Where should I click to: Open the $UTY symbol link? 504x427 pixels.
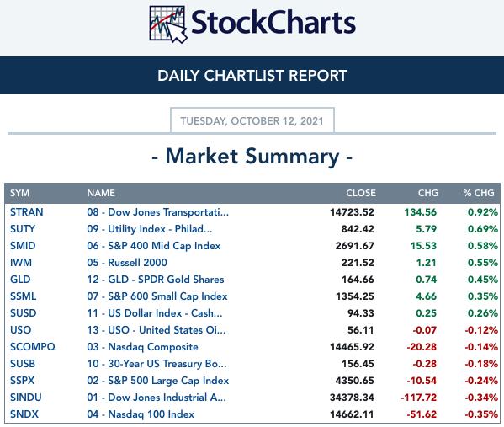[22, 229]
